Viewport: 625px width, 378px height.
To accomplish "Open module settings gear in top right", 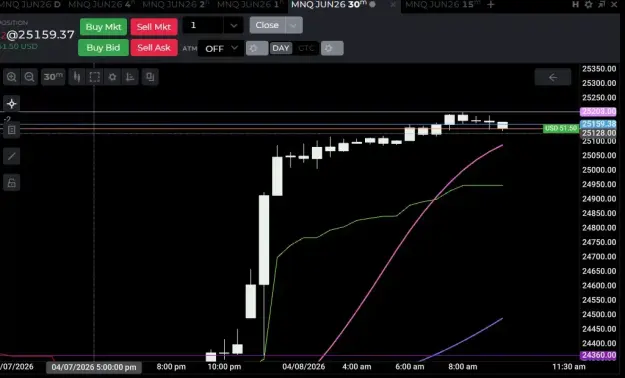I will 588,5.
